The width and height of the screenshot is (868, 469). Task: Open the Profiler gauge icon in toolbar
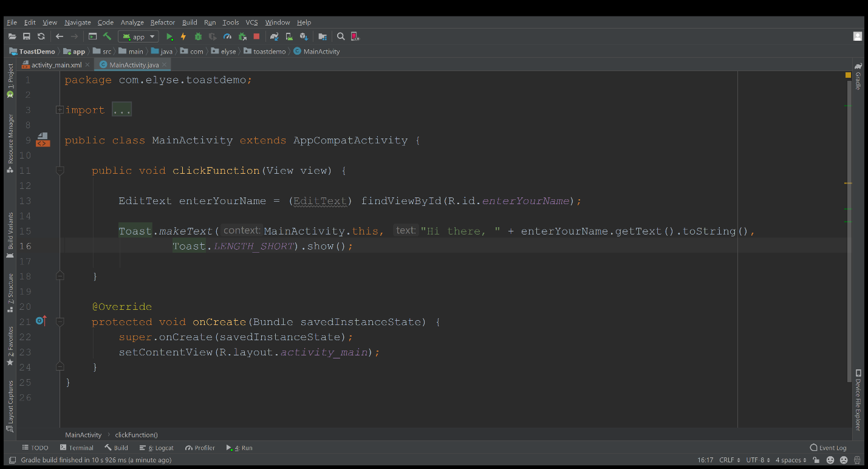227,37
